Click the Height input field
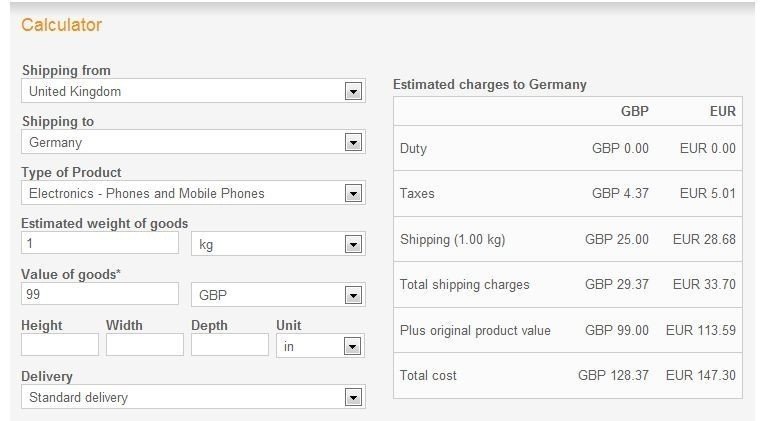768x421 pixels. pos(60,345)
